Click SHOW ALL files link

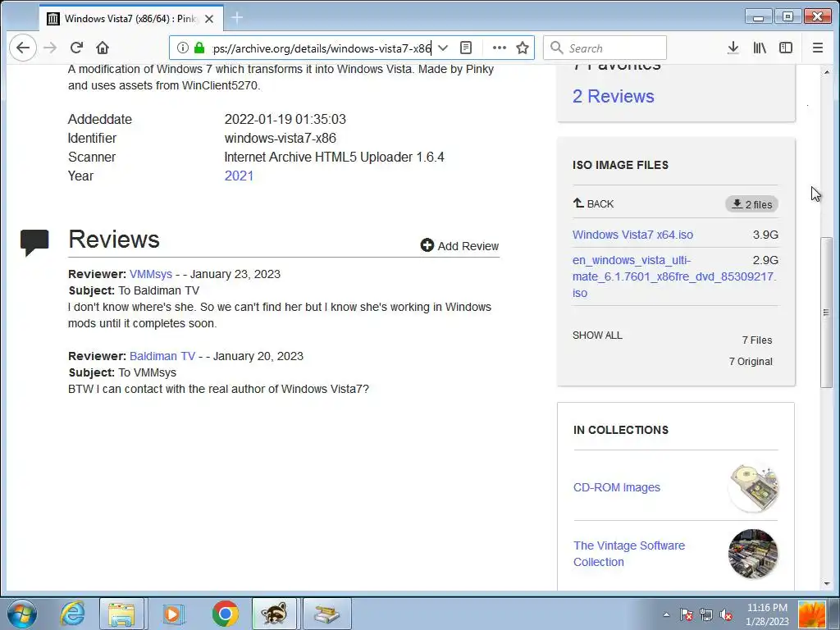[x=597, y=336]
